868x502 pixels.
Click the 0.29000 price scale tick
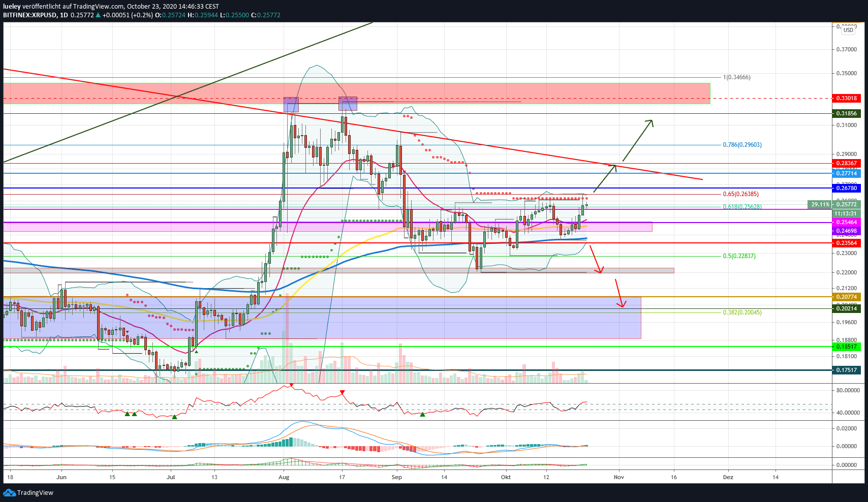pyautogui.click(x=847, y=154)
